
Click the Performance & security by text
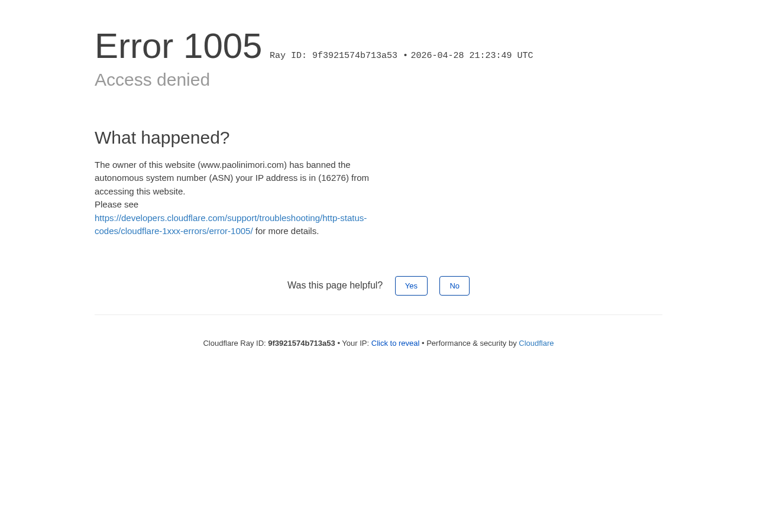click(x=471, y=343)
